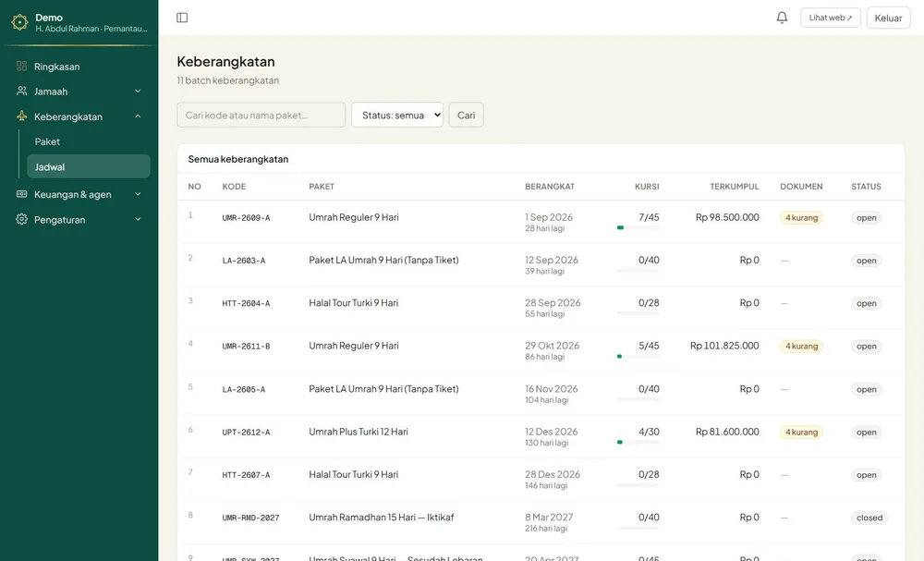Click the BERANGKAT column header

[549, 186]
